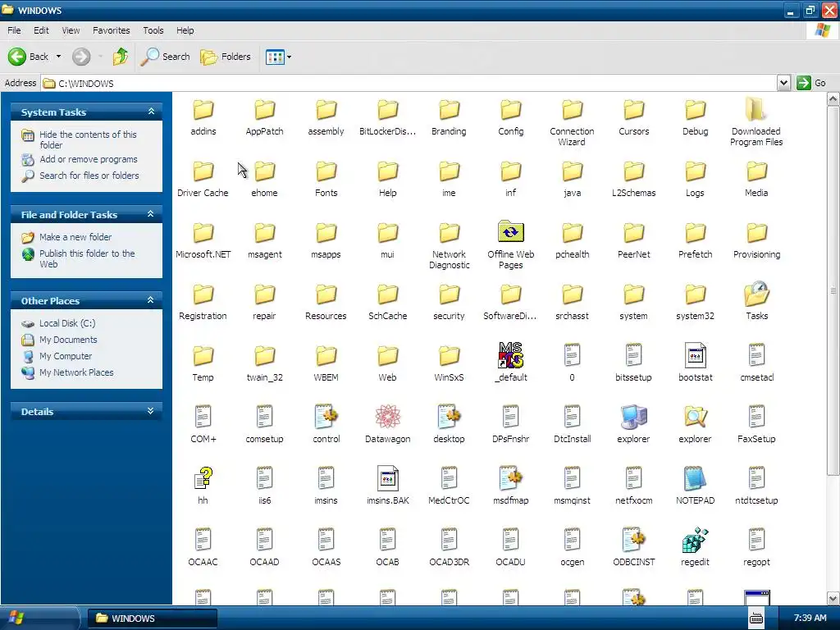Click the Windows Start button
This screenshot has height=630, width=840.
click(x=39, y=619)
